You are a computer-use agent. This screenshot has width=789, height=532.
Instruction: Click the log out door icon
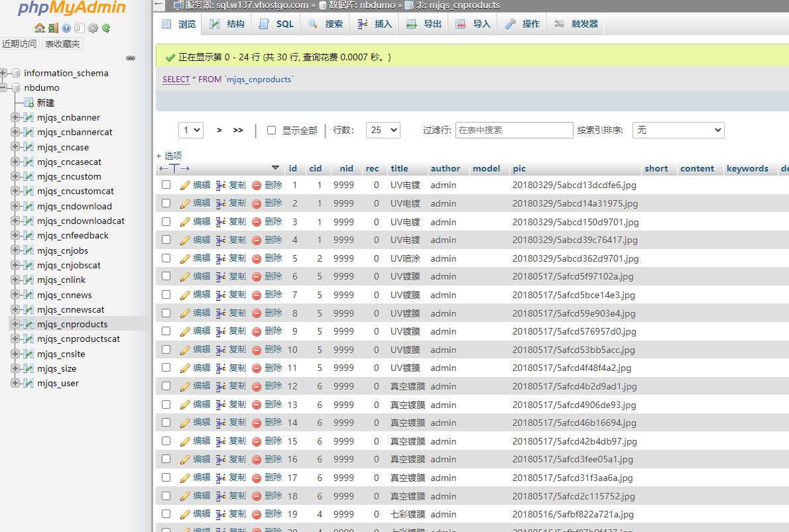tap(53, 28)
